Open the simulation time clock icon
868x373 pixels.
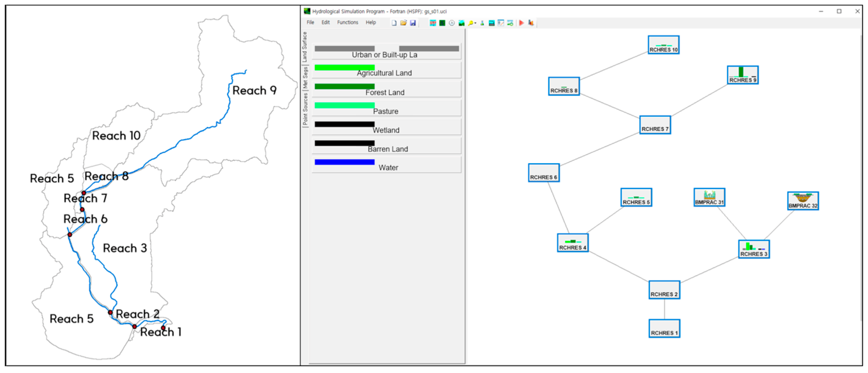coord(452,23)
